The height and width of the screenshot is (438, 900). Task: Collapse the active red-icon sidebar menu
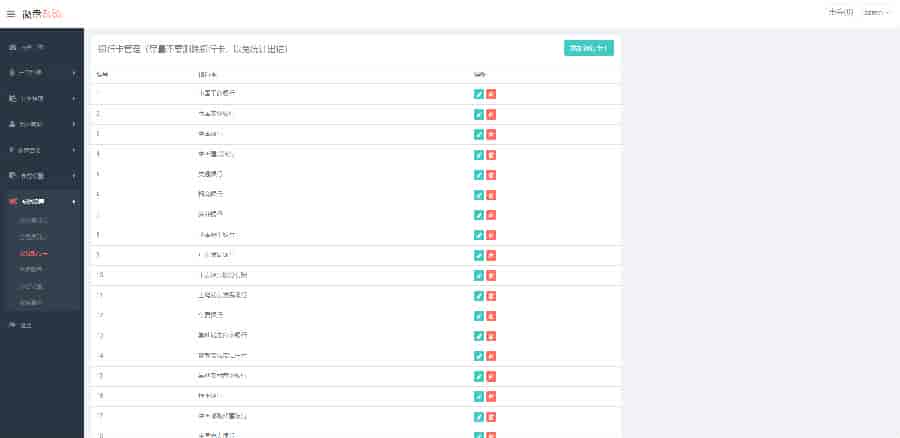pyautogui.click(x=42, y=201)
